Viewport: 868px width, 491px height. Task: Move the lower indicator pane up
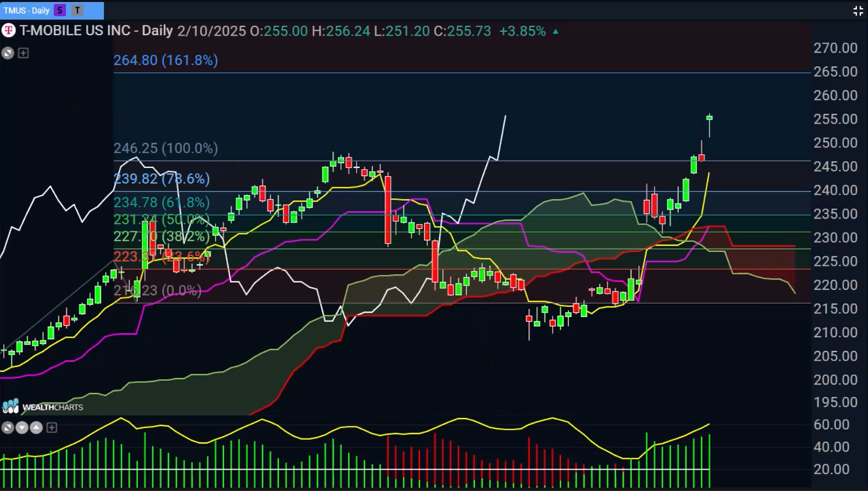[x=36, y=427]
